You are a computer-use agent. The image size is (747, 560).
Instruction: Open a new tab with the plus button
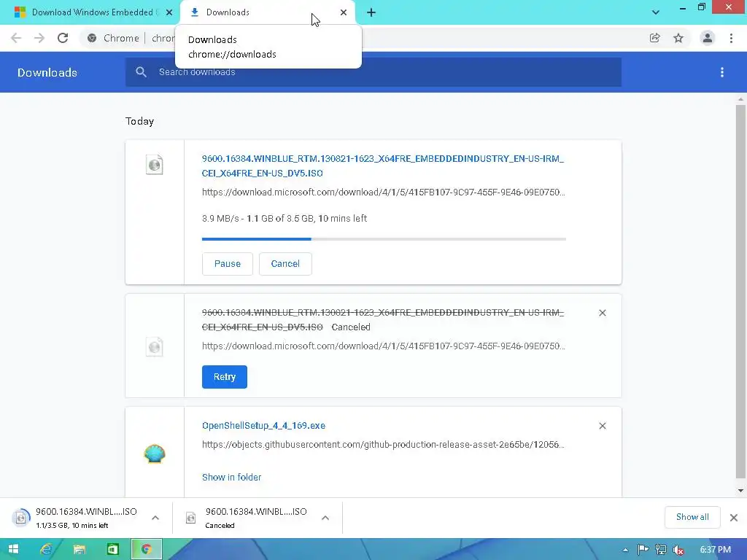point(371,12)
